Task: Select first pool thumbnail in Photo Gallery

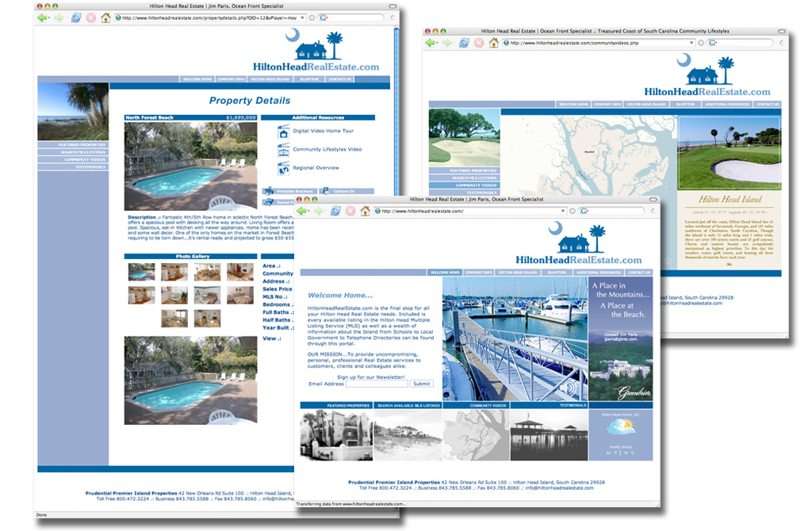Action: coord(141,272)
